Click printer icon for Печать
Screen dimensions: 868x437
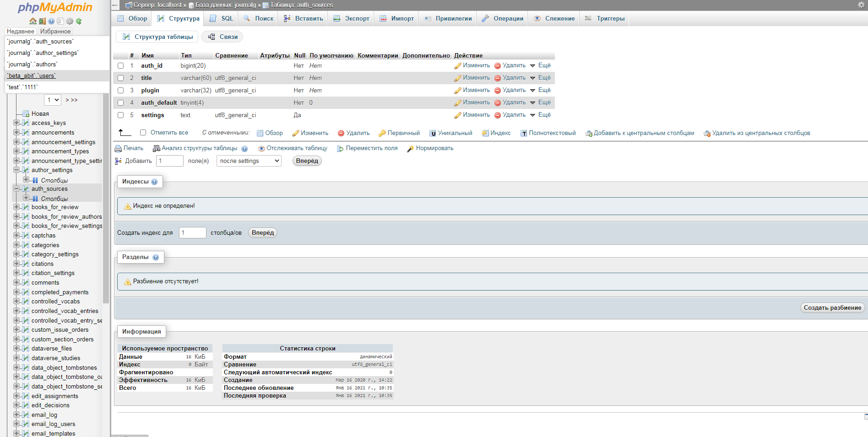tap(118, 148)
